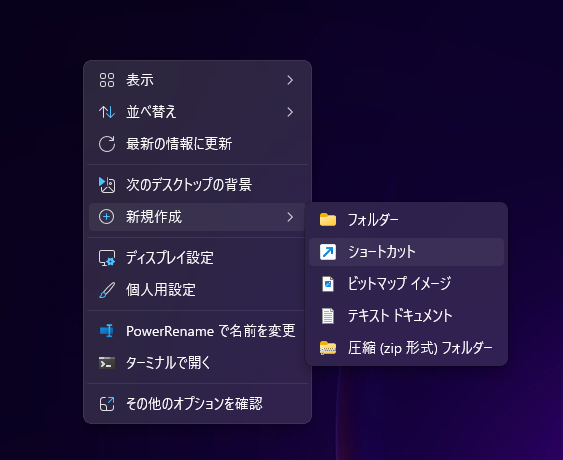Image resolution: width=563 pixels, height=460 pixels.
Task: Expand the 表示 submenu chevron
Action: 290,80
